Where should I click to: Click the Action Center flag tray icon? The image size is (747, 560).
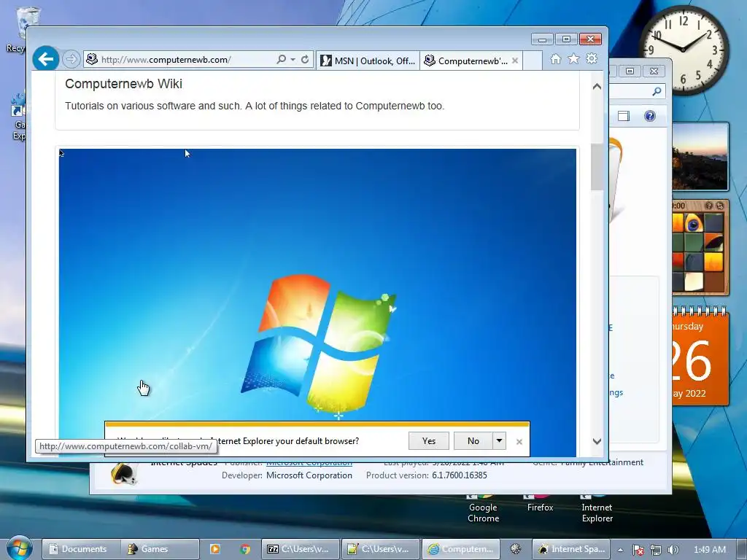click(638, 550)
